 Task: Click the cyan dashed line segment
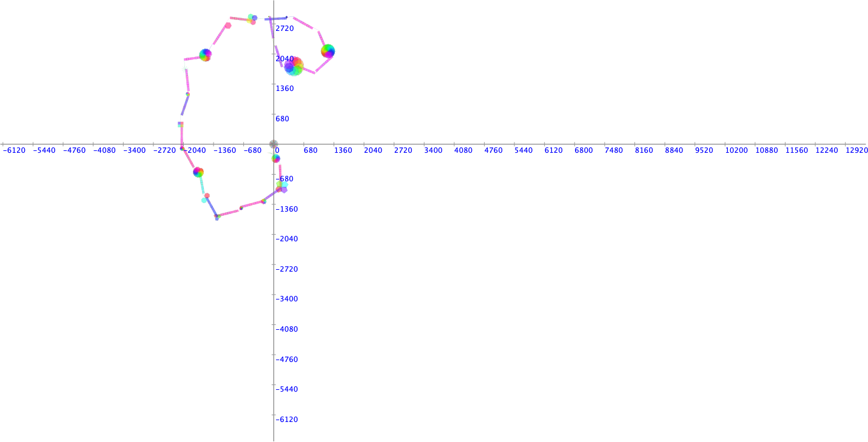point(201,187)
